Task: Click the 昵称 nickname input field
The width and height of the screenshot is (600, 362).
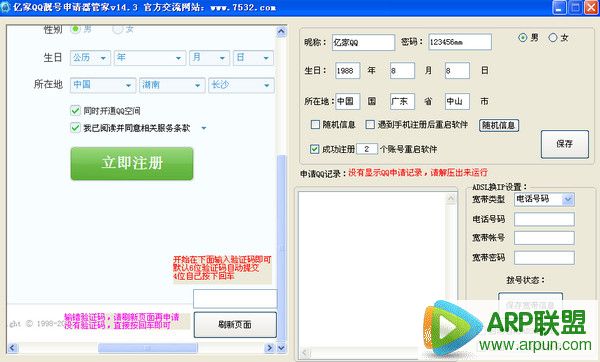Action: click(363, 42)
